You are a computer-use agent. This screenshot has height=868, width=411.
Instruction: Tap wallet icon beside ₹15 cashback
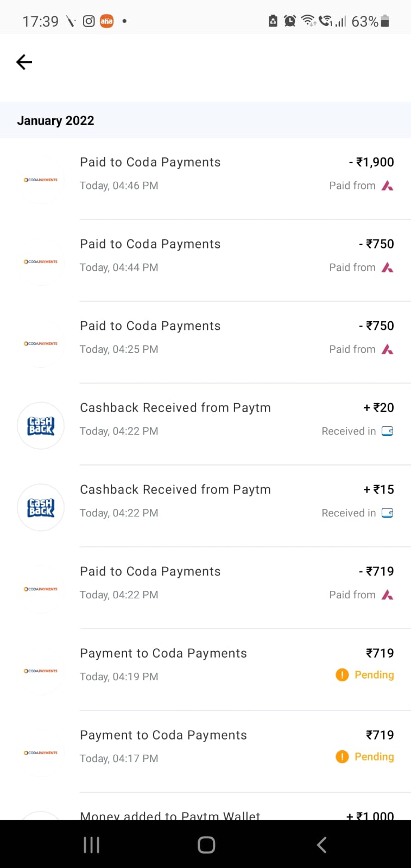pos(387,513)
